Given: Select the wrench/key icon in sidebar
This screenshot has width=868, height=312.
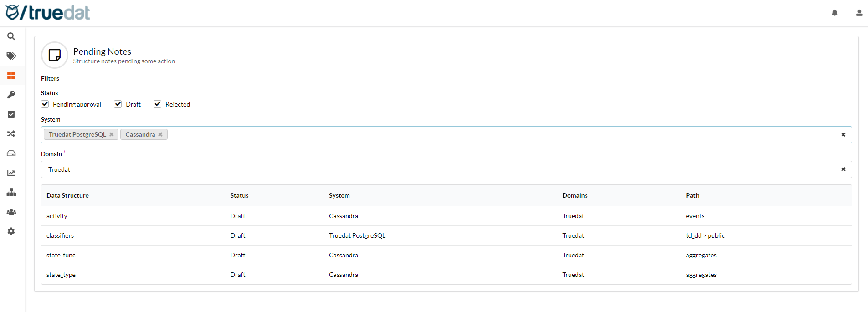Looking at the screenshot, I should (11, 95).
